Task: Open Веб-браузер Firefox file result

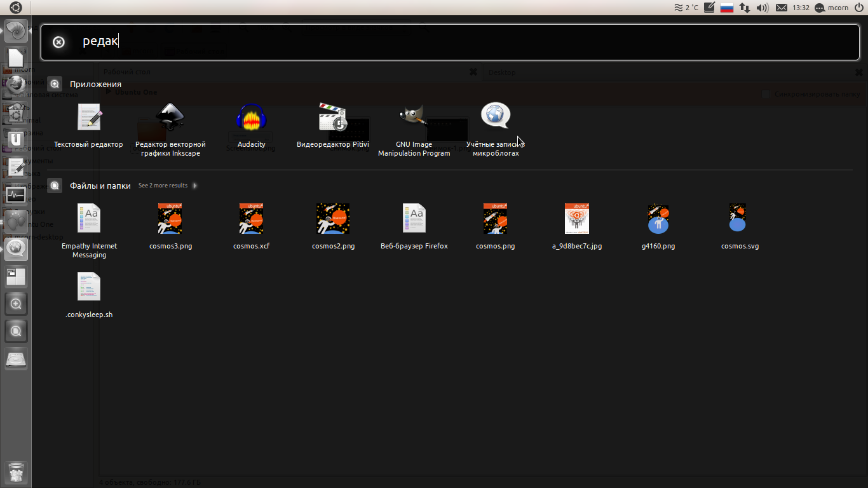Action: (414, 227)
